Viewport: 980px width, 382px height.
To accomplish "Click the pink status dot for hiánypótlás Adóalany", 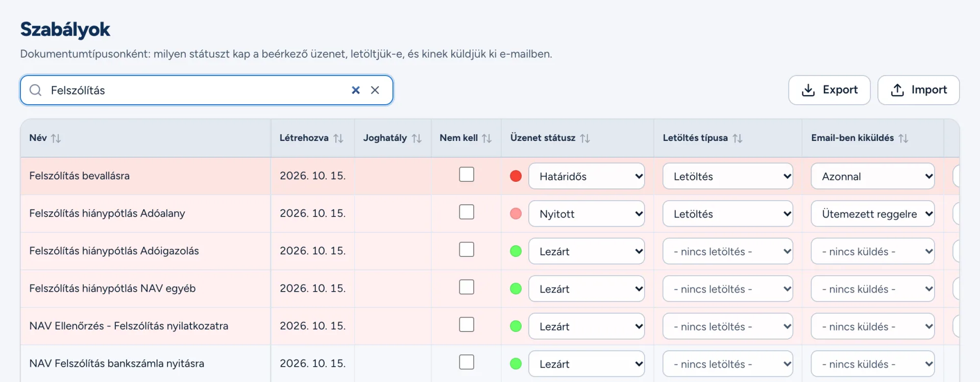I will (x=516, y=213).
